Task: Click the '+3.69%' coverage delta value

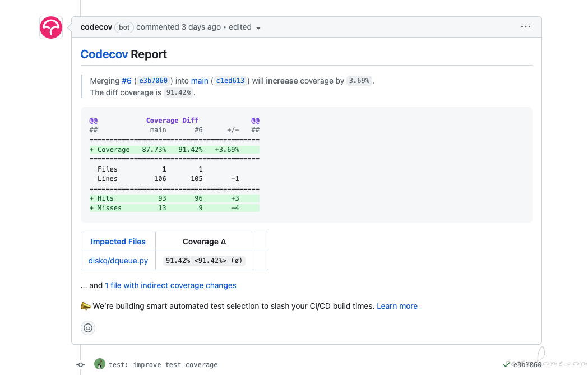Action: point(227,150)
